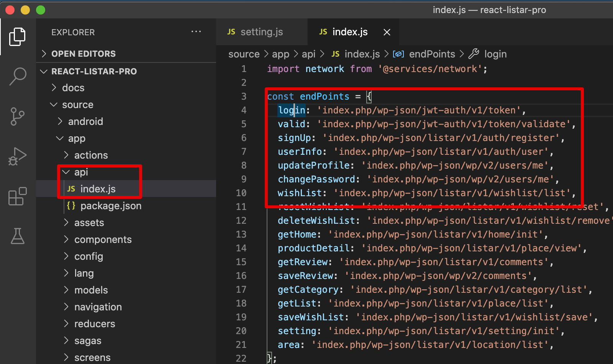The image size is (613, 364).
Task: Open the Run and Debug view
Action: 18,156
